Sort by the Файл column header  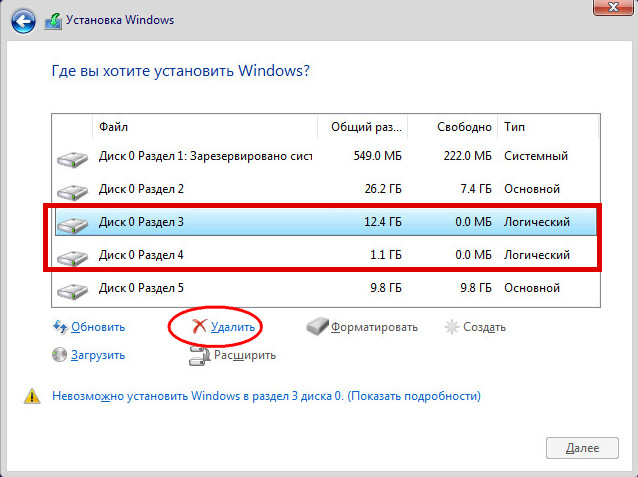coord(205,127)
